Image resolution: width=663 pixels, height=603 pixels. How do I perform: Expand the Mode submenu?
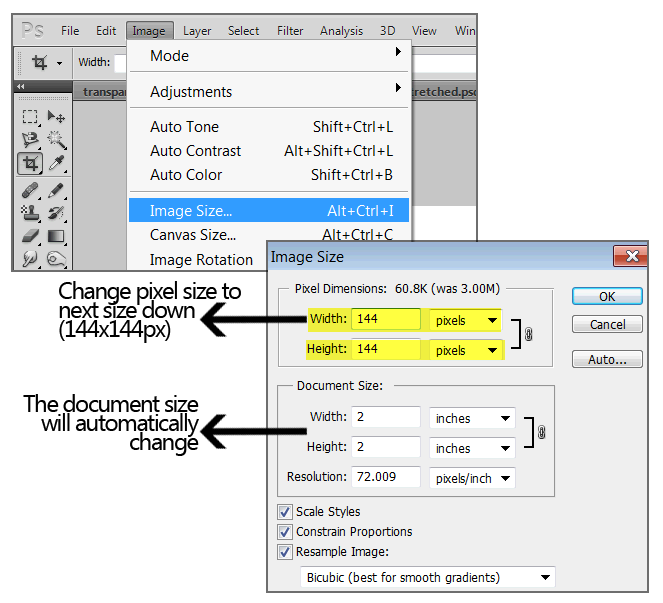pos(269,55)
